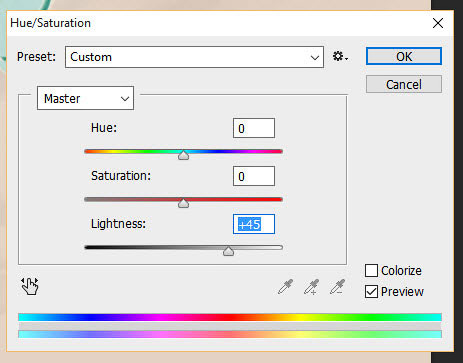Click into the Saturation value field
The width and height of the screenshot is (463, 363).
(254, 176)
